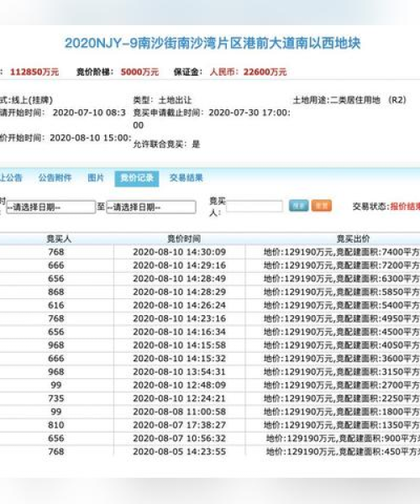Click the 7400平方 bid price cell
The image size is (420, 504).
(x=342, y=252)
